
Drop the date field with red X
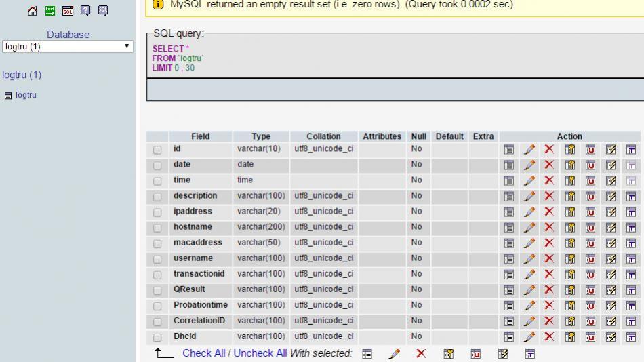549,165
